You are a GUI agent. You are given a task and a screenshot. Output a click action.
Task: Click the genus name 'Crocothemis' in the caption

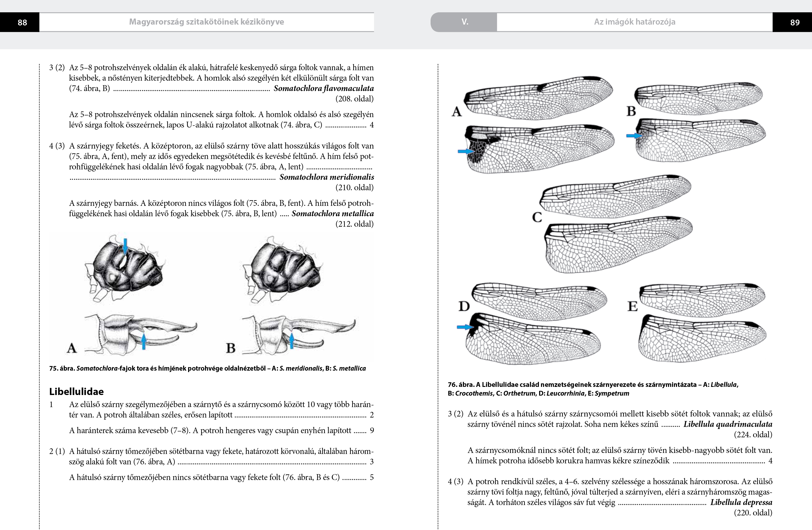(x=474, y=394)
